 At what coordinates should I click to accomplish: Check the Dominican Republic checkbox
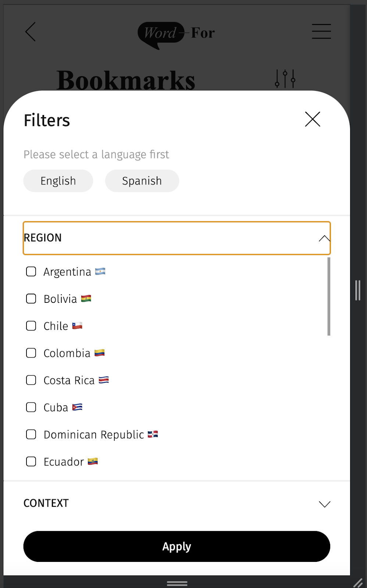31,434
